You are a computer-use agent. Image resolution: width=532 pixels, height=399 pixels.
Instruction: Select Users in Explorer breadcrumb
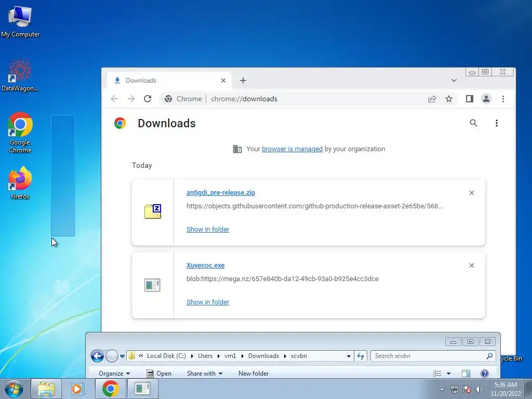pos(205,356)
